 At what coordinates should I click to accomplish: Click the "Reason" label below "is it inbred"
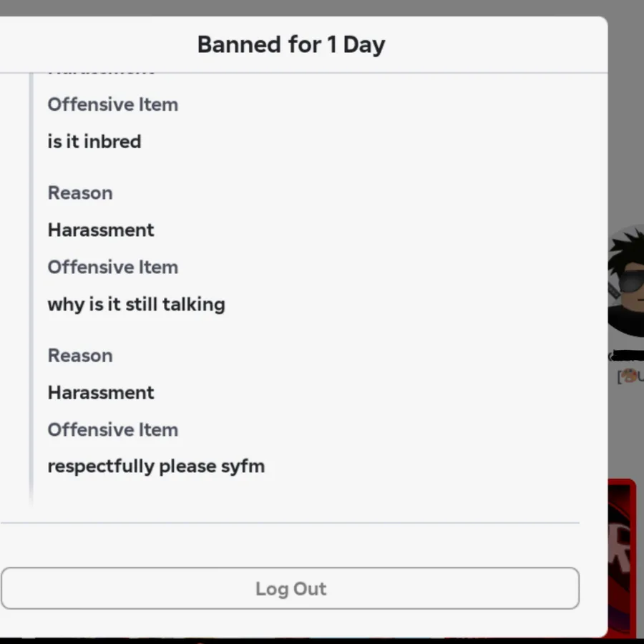80,193
